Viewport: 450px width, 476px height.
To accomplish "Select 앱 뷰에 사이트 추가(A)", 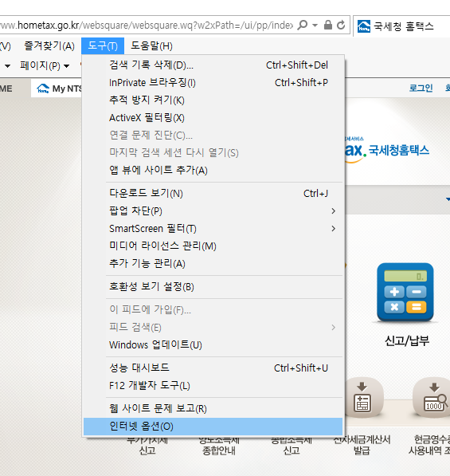I will click(x=213, y=171).
